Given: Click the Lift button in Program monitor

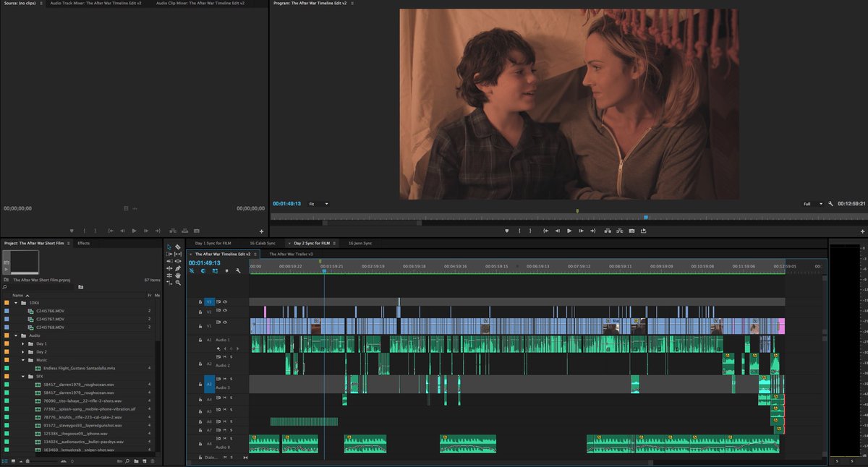Looking at the screenshot, I should (x=608, y=231).
